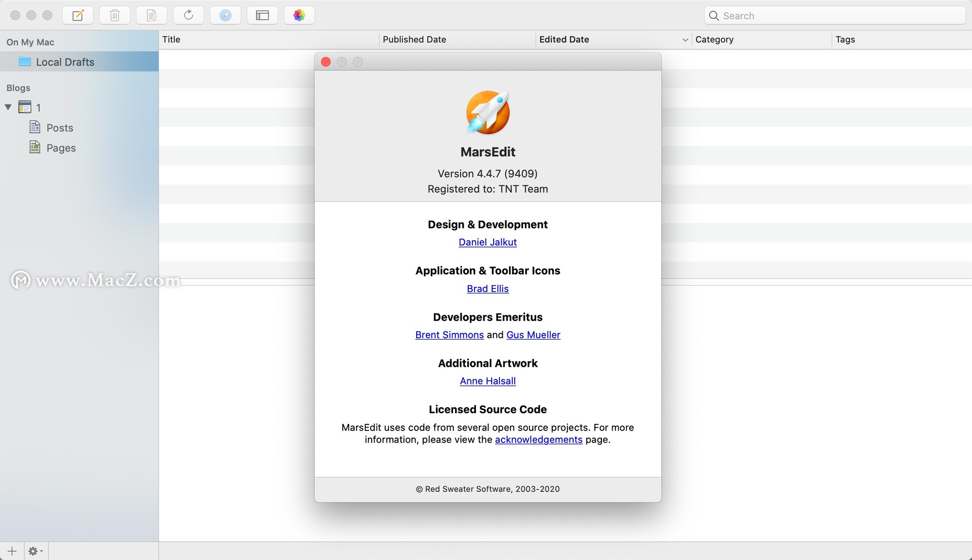Click the MarsEdit title in About window
This screenshot has width=972, height=560.
488,152
